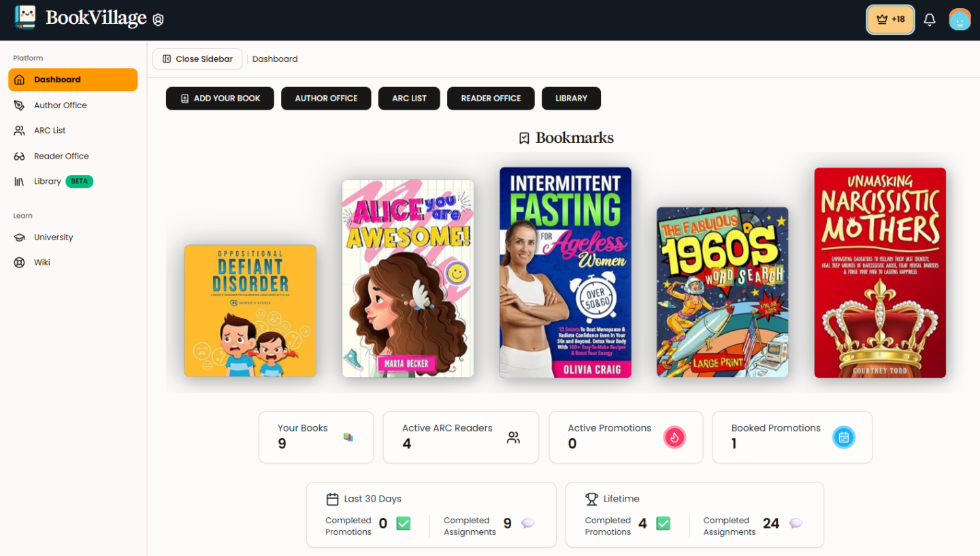Open the Unmasking Narcissistic Mothers book cover

coord(880,272)
